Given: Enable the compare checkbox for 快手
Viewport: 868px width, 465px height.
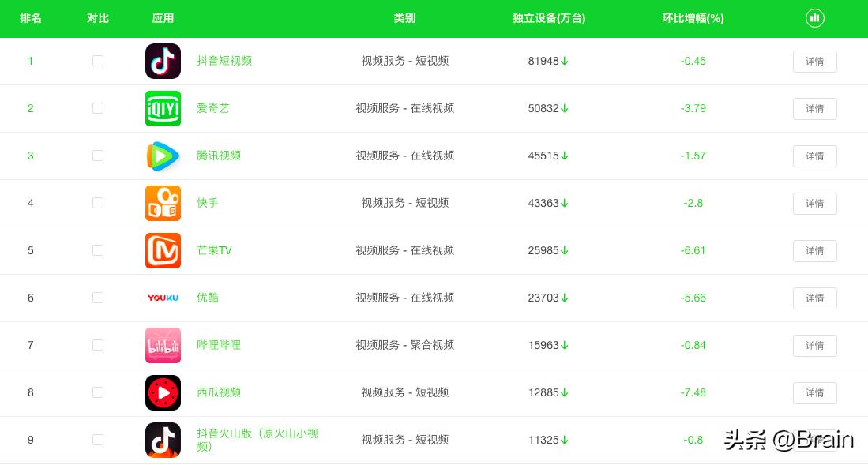Looking at the screenshot, I should 98,203.
